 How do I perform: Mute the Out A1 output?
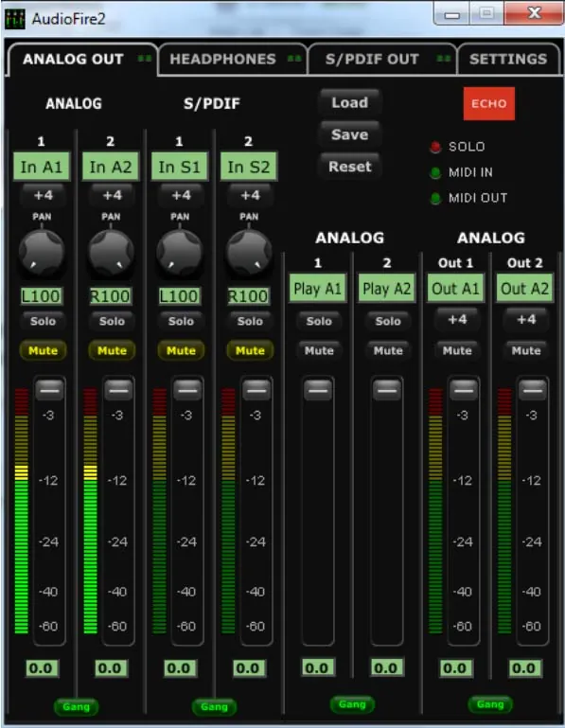[x=457, y=350]
